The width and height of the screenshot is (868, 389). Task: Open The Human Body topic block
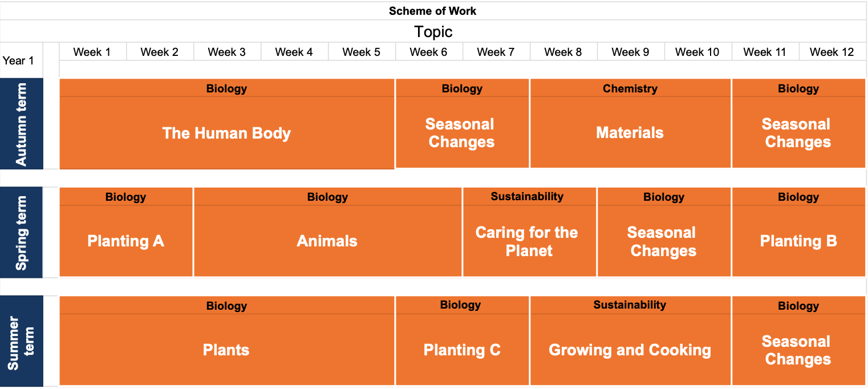click(226, 133)
